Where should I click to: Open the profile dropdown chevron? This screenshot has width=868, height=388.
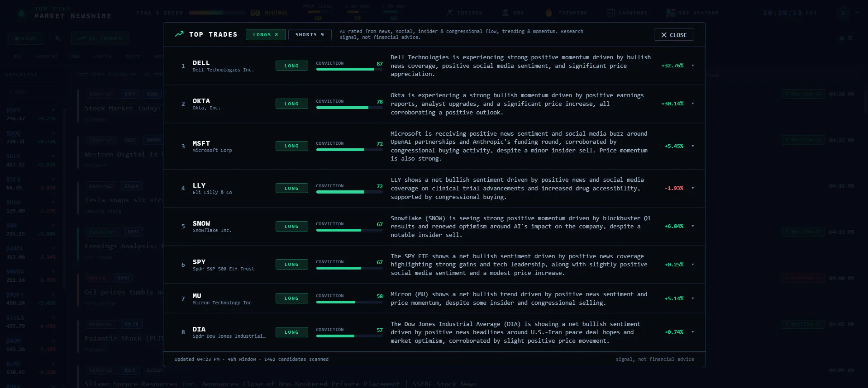coord(857,13)
